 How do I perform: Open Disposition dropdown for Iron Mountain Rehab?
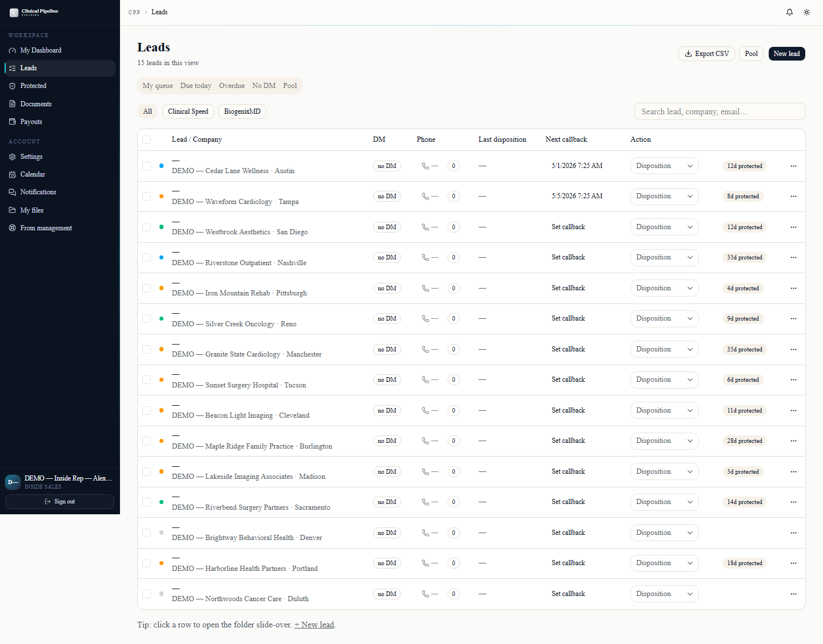[x=664, y=288]
